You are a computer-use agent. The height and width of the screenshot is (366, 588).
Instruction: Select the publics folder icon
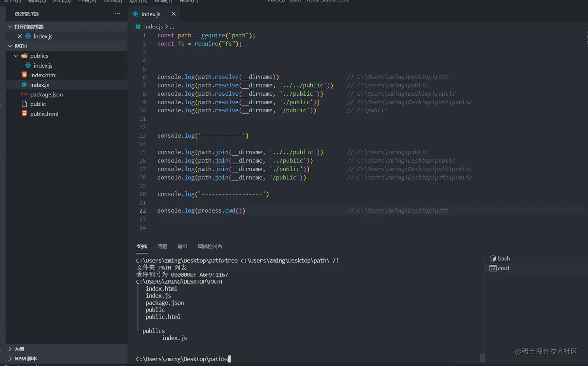[24, 56]
